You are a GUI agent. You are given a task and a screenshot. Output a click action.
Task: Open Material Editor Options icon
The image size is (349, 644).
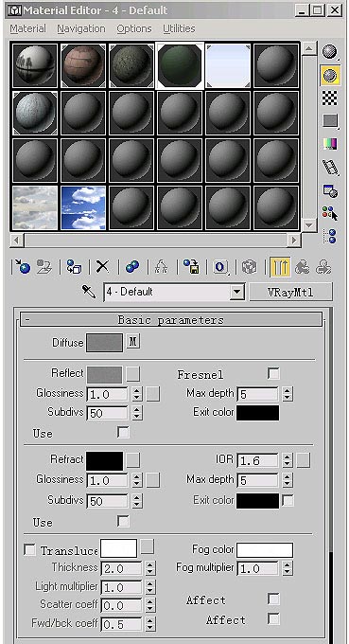pos(330,190)
